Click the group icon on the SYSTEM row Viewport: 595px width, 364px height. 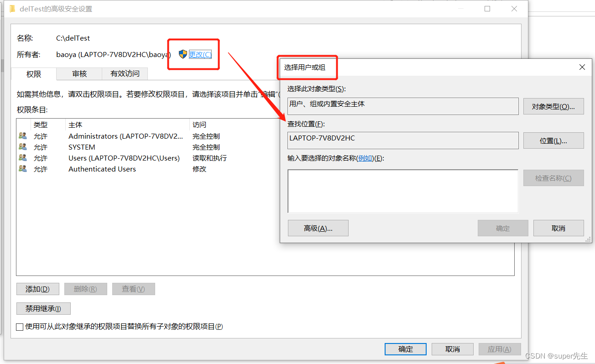pyautogui.click(x=23, y=147)
